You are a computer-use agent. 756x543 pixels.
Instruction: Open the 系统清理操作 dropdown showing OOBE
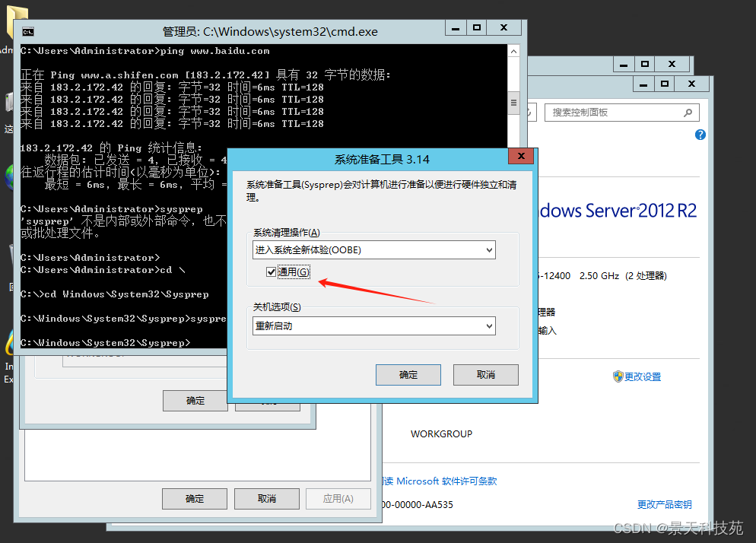pos(373,249)
